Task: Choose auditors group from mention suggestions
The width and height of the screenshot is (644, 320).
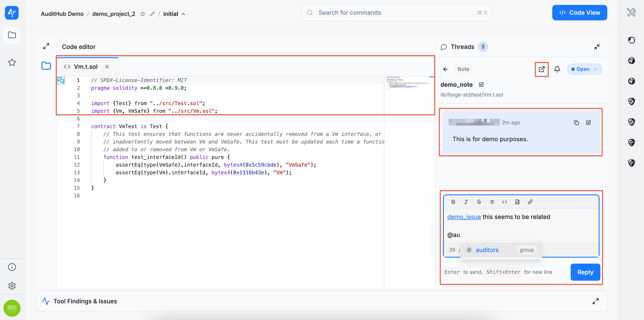Action: [x=487, y=250]
